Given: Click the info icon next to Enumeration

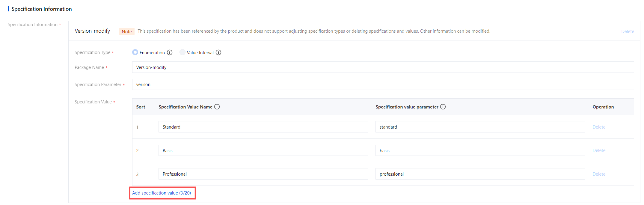Looking at the screenshot, I should [170, 52].
